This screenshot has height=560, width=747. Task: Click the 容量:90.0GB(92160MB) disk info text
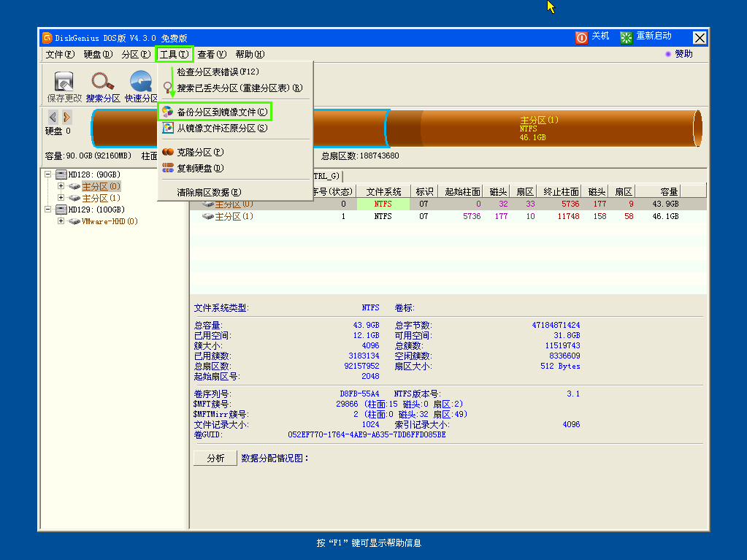pos(88,156)
